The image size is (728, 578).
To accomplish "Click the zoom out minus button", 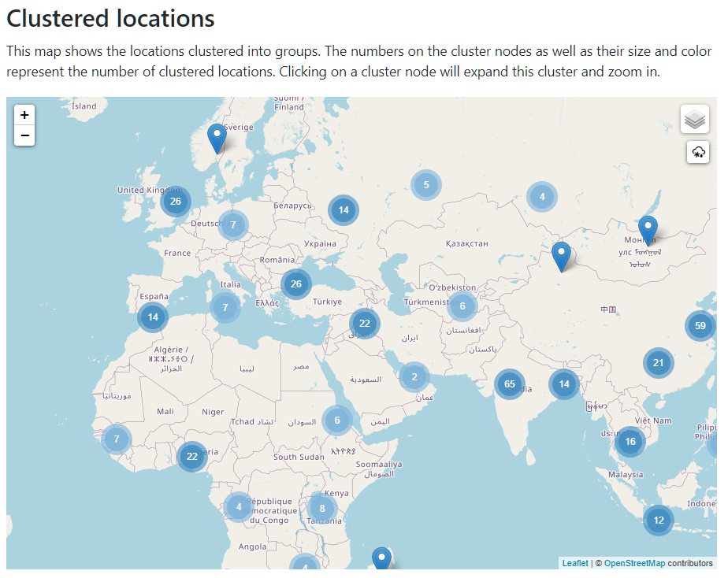I will coord(25,135).
